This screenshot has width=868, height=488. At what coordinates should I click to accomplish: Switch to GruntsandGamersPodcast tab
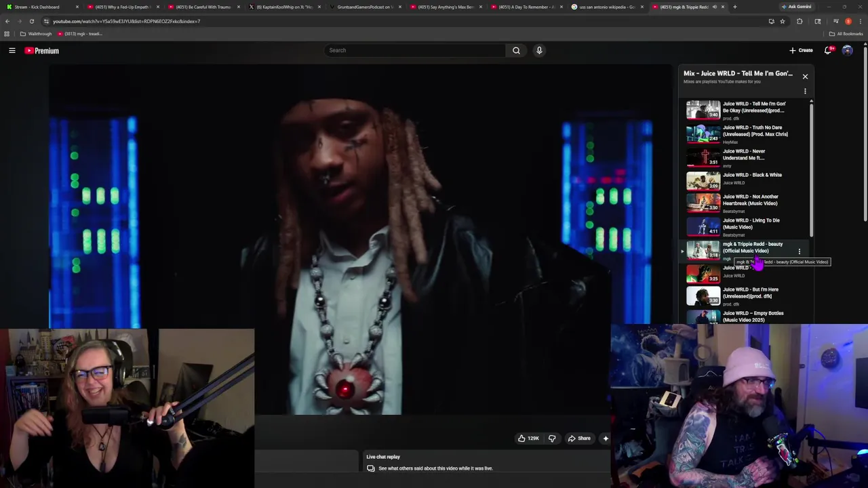[x=364, y=7]
